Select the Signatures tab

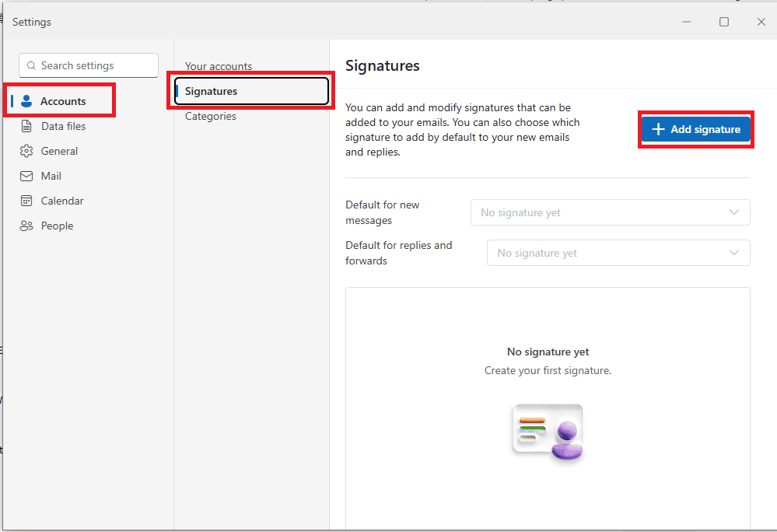pyautogui.click(x=251, y=91)
